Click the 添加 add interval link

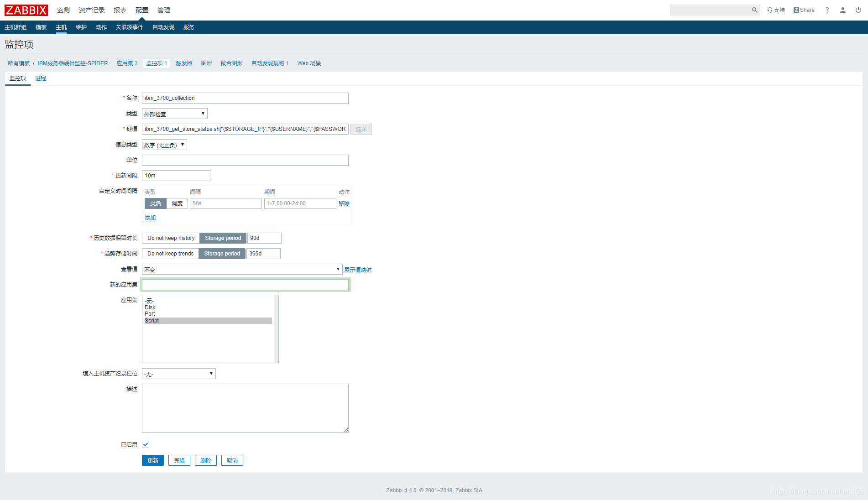[x=150, y=218]
